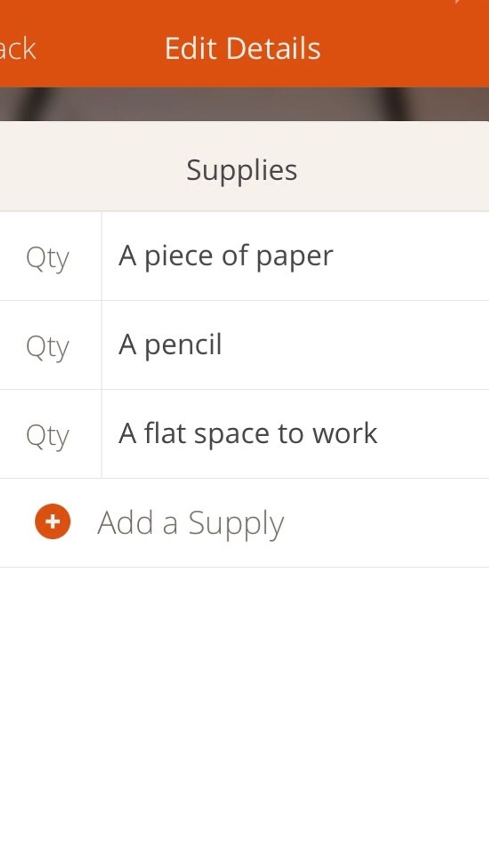Tap the orange plus icon
Image resolution: width=489 pixels, height=868 pixels.
coord(52,522)
